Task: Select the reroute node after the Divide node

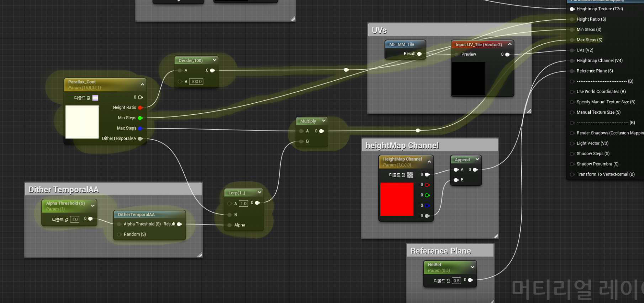Action: tap(346, 70)
